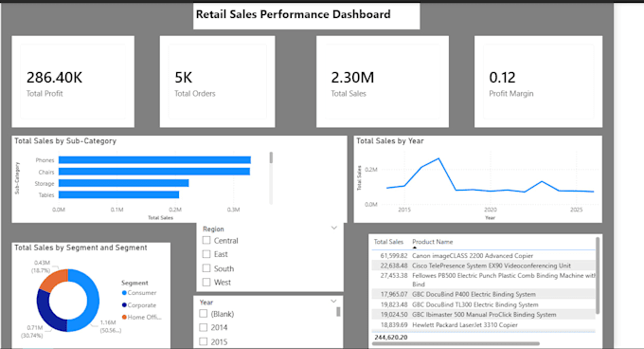Click the Total Sales by Sub-Category title
Viewport: 644px width, 349px height.
click(x=65, y=141)
